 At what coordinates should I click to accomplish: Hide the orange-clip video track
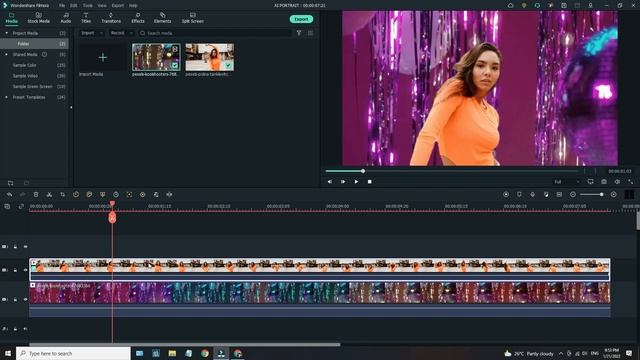(25, 270)
